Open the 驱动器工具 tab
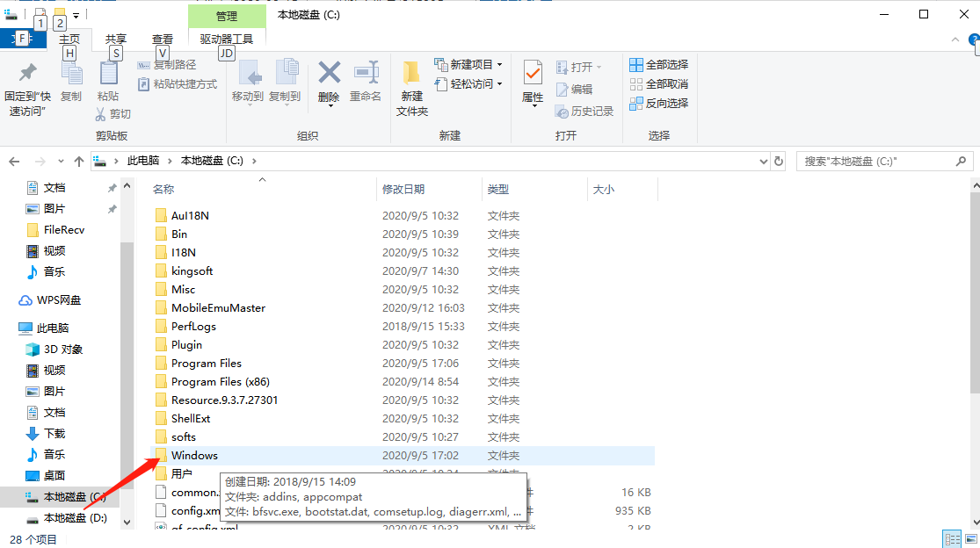This screenshot has height=548, width=980. coord(227,39)
